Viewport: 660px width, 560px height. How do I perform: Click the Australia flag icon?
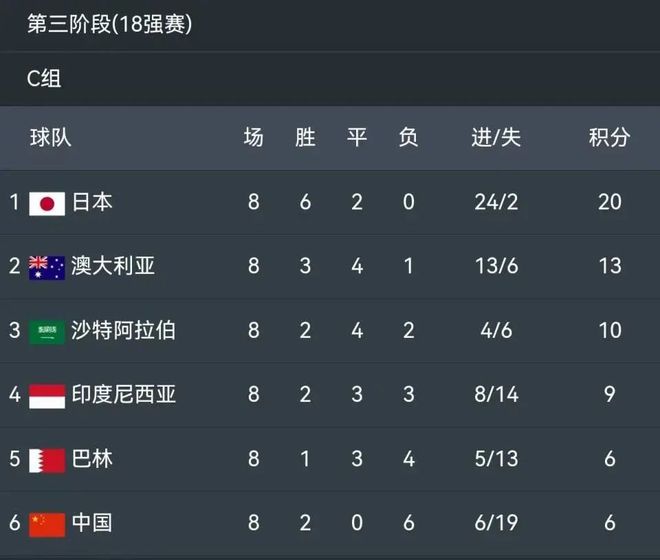pyautogui.click(x=47, y=268)
